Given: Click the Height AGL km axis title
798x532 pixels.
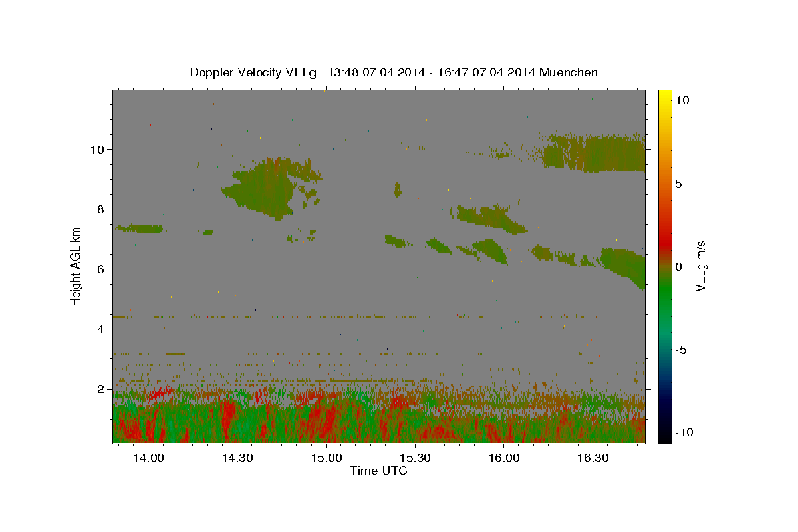Looking at the screenshot, I should (x=76, y=267).
